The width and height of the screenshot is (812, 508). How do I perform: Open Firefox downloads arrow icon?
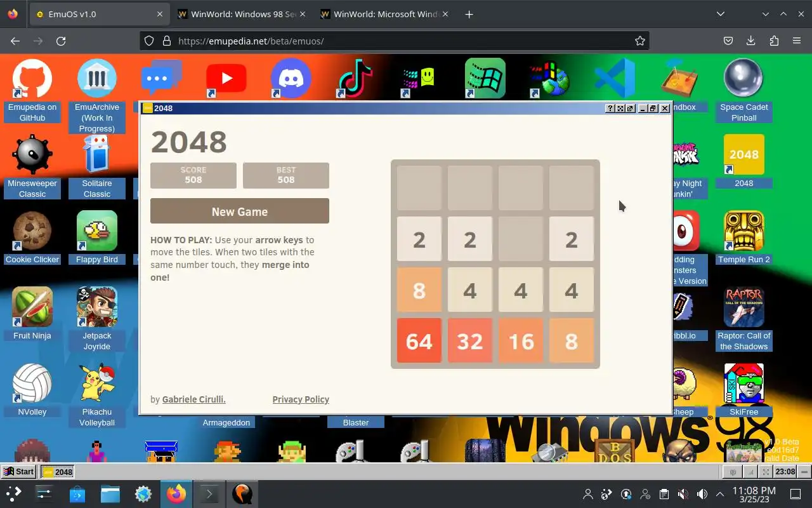[x=751, y=41]
